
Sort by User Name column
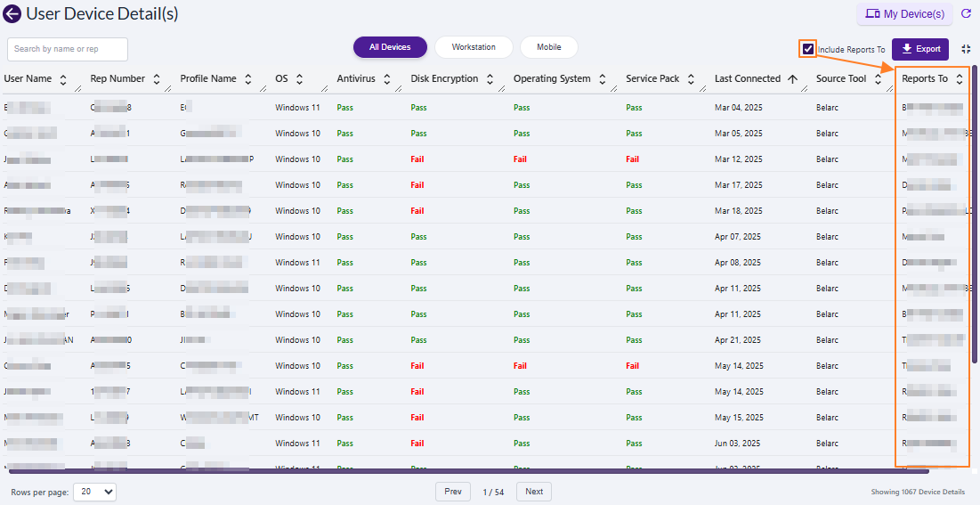(62, 79)
